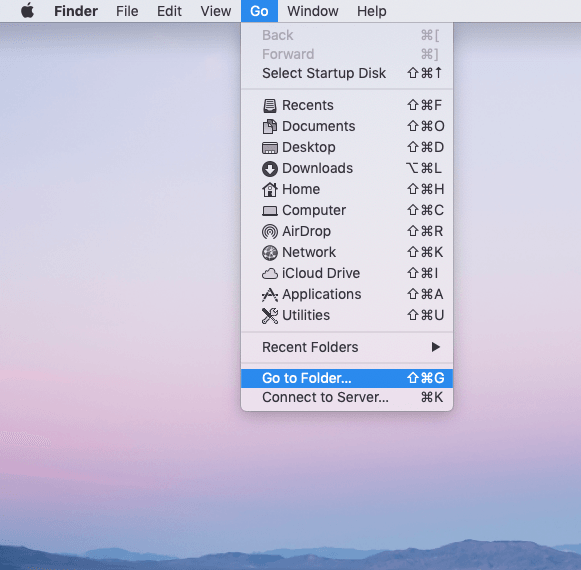Click the Documents label text
This screenshot has width=581, height=570.
point(319,126)
